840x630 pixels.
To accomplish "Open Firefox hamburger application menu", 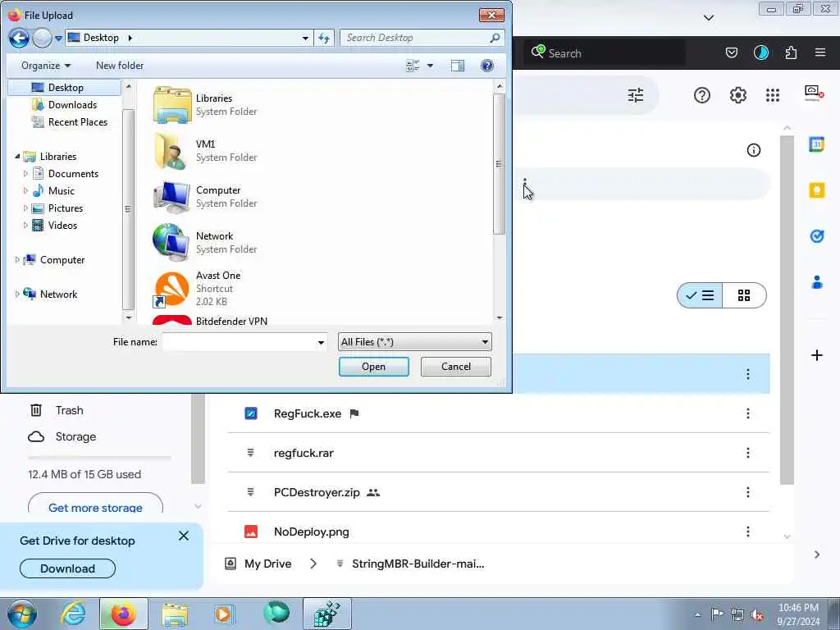I will click(820, 52).
